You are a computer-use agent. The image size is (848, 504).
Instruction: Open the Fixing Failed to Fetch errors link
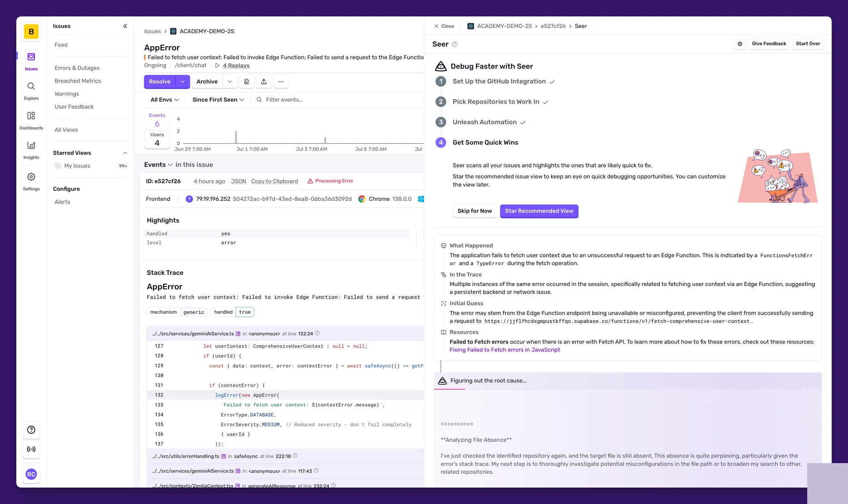pyautogui.click(x=504, y=349)
